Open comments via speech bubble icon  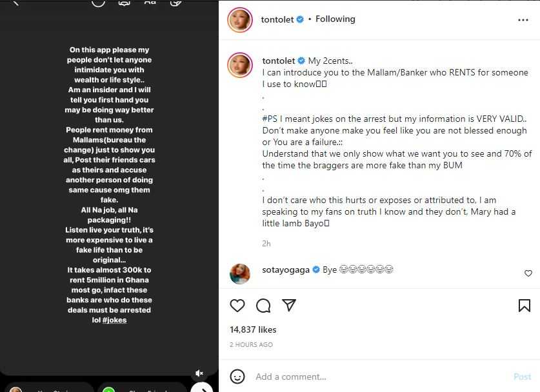click(263, 305)
